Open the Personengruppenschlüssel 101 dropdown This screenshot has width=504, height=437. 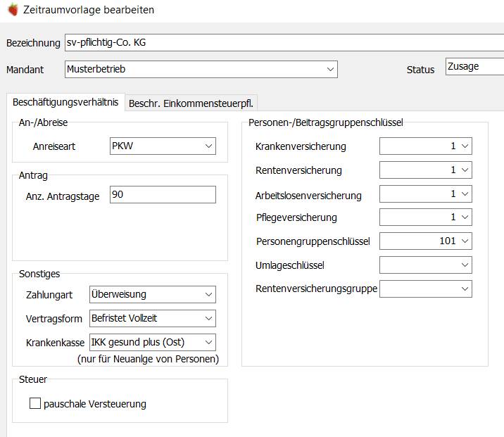(x=426, y=241)
